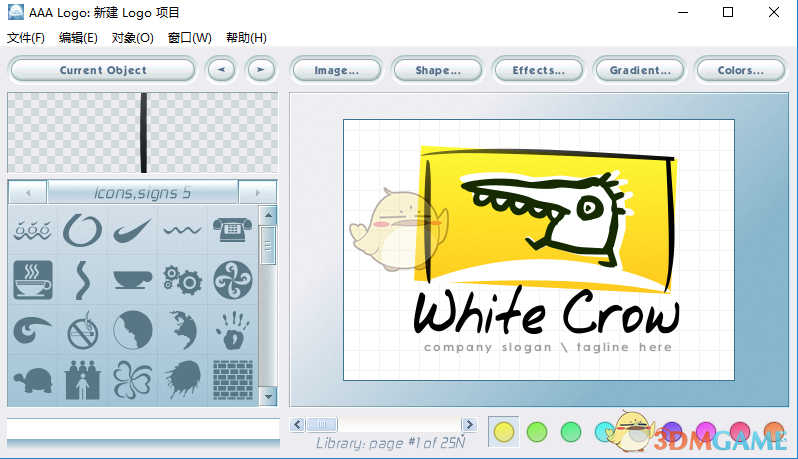Choose the clover shamrock outline icon
Image resolution: width=798 pixels, height=459 pixels.
point(132,380)
